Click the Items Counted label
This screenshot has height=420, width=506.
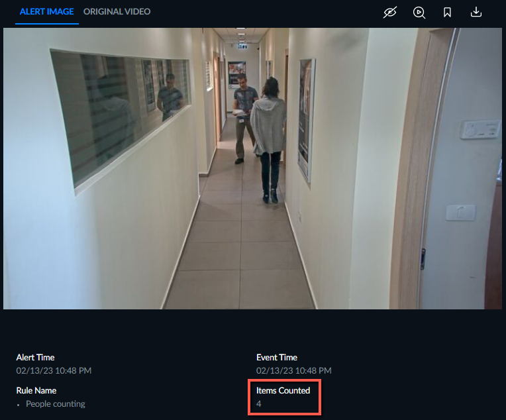pos(283,391)
